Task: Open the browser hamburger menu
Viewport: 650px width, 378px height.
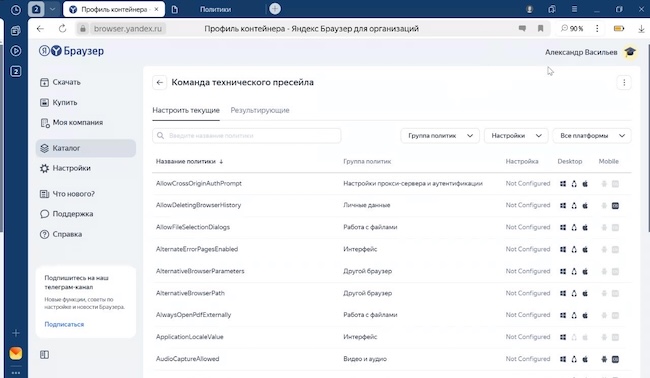Action: (574, 9)
